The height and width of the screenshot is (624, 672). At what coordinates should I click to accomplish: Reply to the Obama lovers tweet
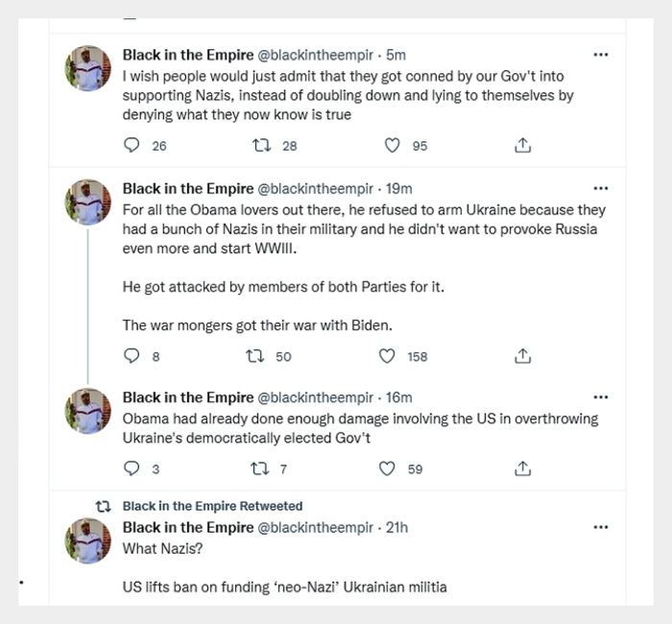point(132,356)
